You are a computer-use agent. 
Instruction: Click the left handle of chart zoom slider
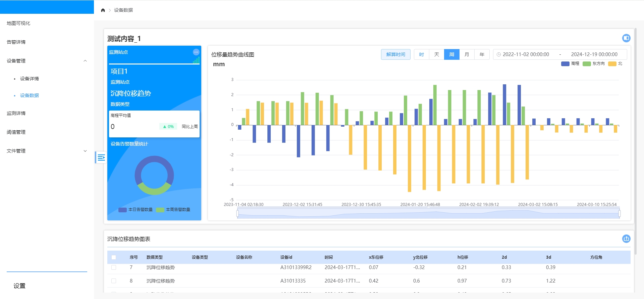tap(238, 213)
